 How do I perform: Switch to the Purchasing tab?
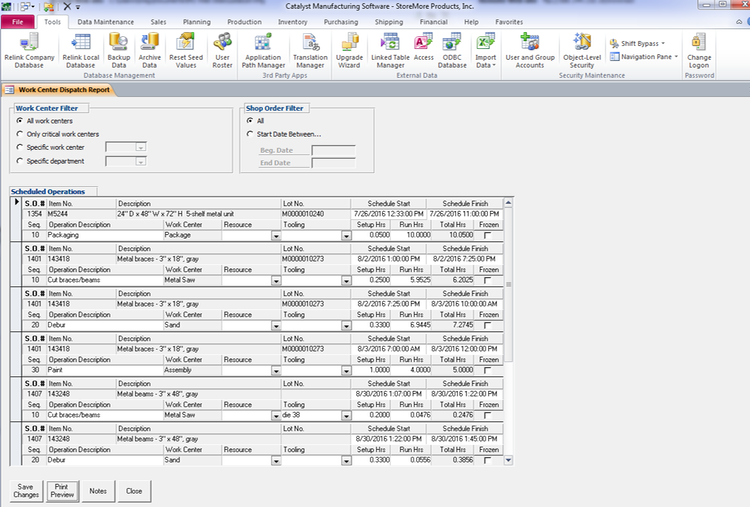coord(341,22)
